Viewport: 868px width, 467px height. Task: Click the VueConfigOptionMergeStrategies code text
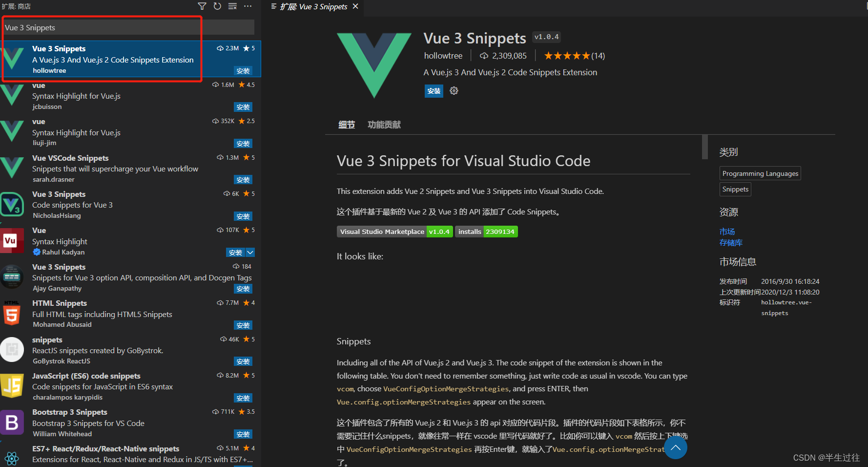point(446,389)
